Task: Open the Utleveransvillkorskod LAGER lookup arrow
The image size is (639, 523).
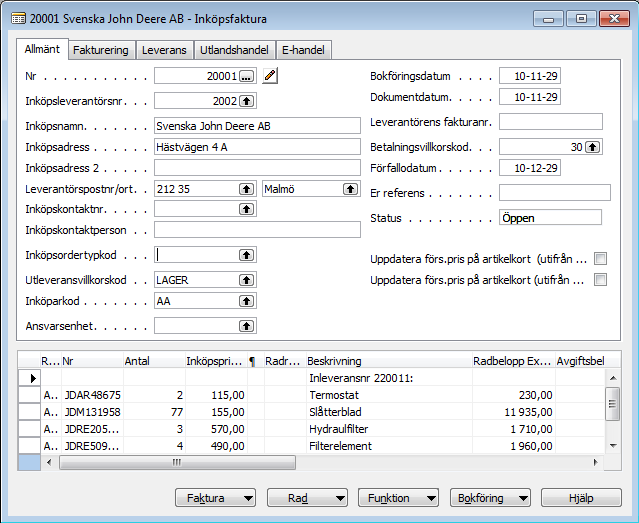Action: pos(246,280)
